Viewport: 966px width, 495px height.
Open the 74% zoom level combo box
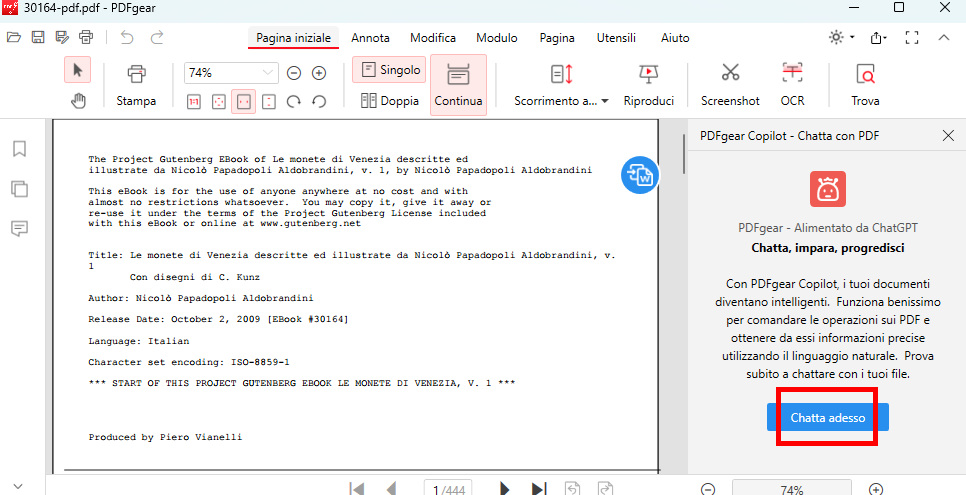pyautogui.click(x=231, y=73)
